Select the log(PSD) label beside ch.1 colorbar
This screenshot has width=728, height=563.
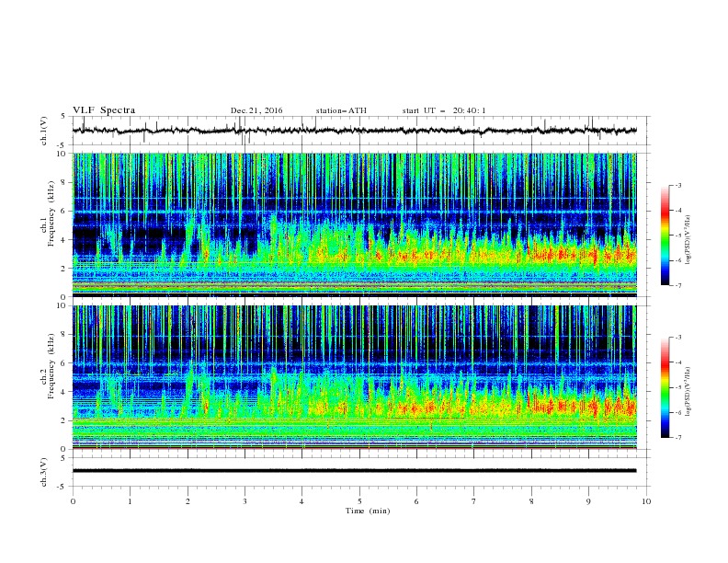688,240
